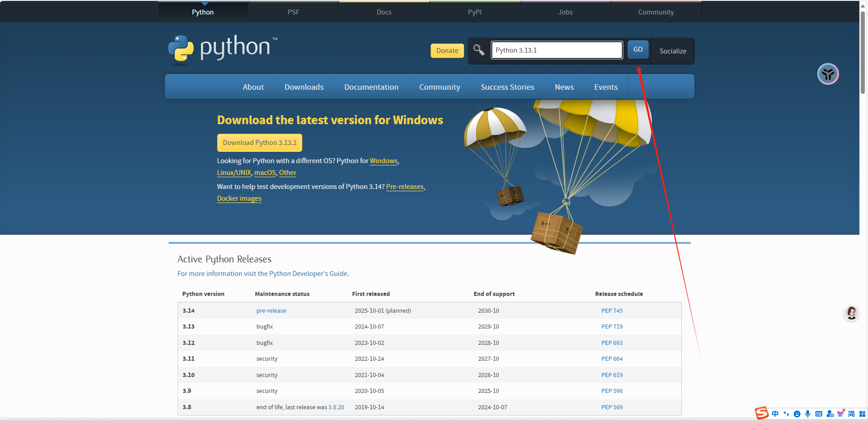Click the microphone voice input icon
Image resolution: width=868 pixels, height=421 pixels.
coord(808,414)
